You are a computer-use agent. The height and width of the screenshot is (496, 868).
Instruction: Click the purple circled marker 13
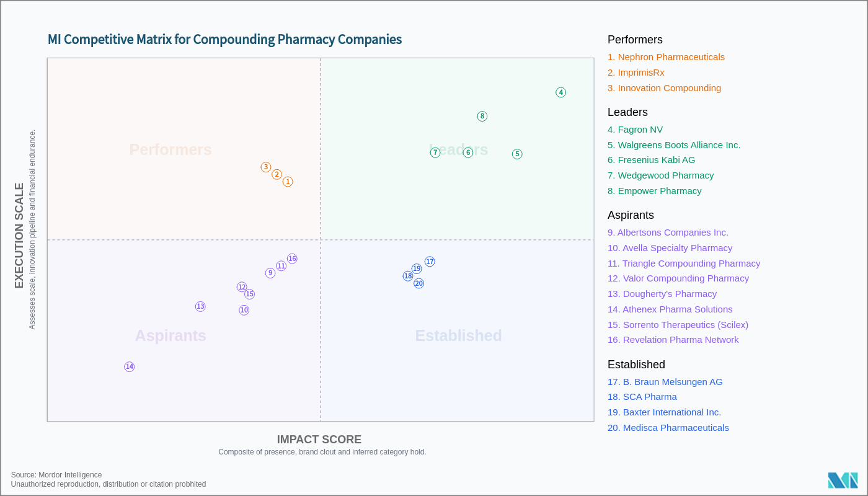pyautogui.click(x=200, y=306)
